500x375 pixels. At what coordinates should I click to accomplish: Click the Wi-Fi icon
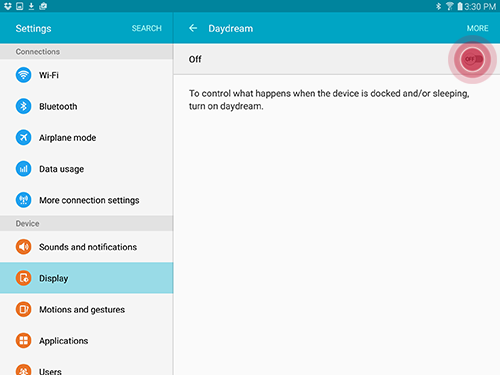[23, 75]
